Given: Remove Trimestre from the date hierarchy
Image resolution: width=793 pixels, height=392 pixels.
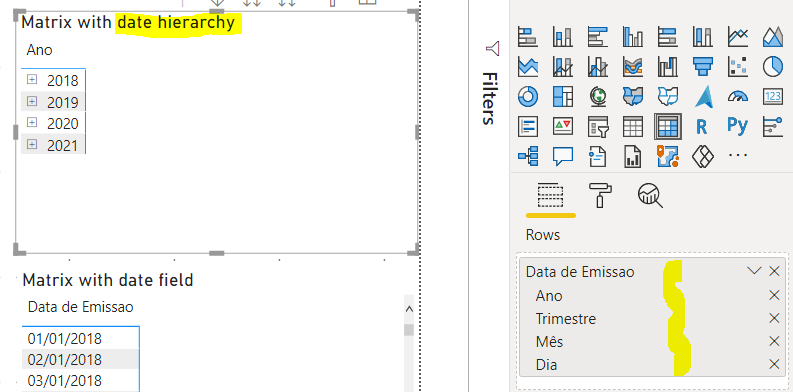Looking at the screenshot, I should (x=774, y=318).
